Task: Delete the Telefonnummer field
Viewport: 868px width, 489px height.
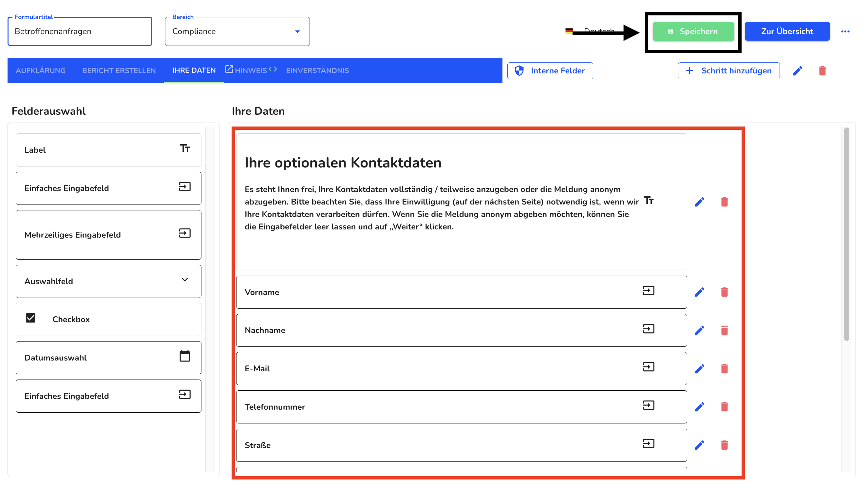Action: click(x=724, y=407)
